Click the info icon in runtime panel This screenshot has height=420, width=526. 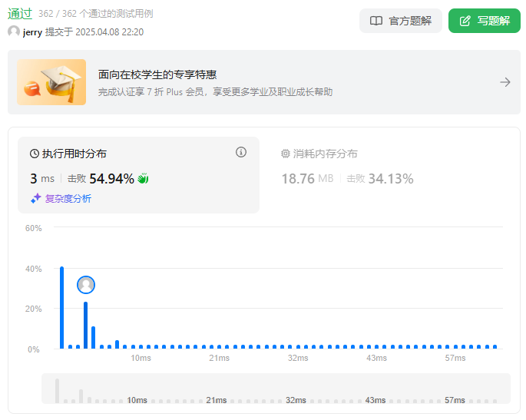pos(241,152)
